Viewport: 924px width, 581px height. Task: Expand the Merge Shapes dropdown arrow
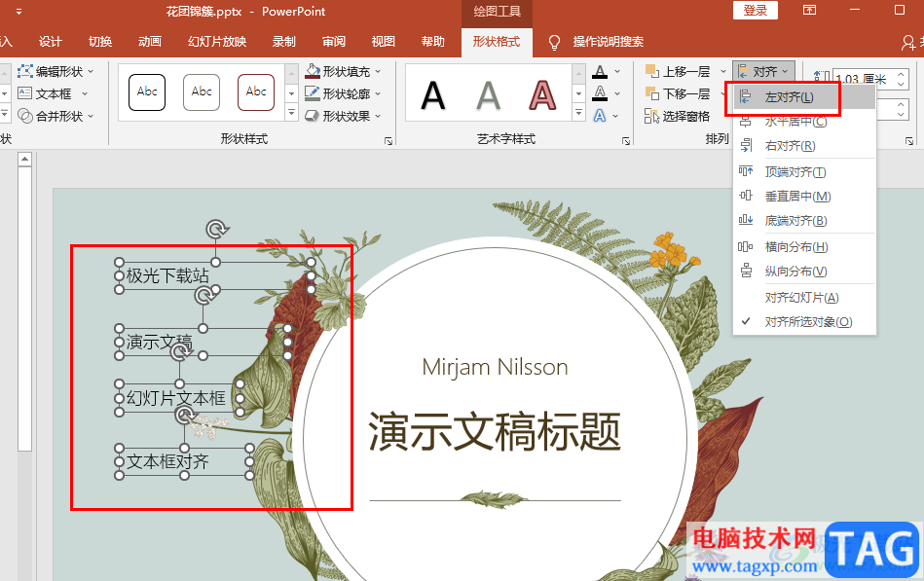91,116
